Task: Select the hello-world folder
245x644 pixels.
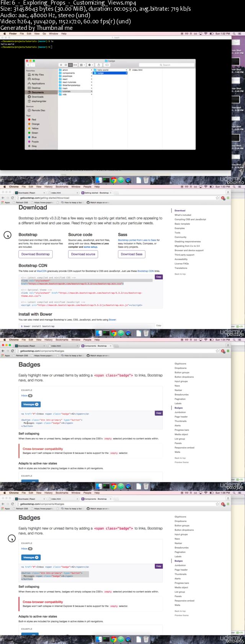Action: pyautogui.click(x=110, y=70)
